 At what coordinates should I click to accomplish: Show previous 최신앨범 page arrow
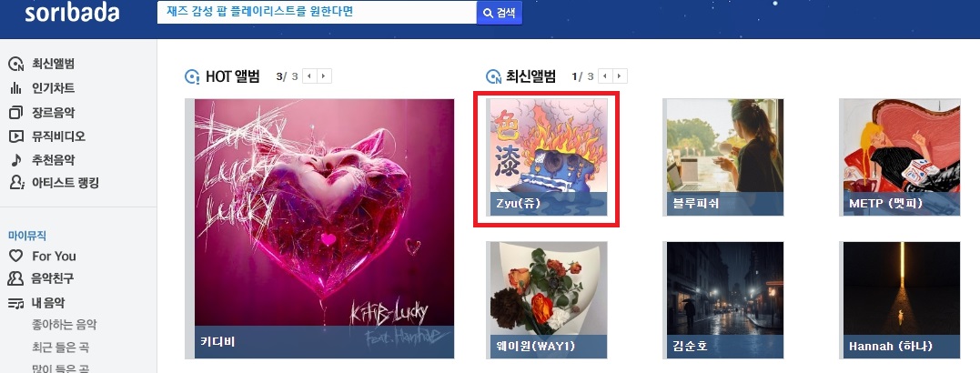(606, 76)
